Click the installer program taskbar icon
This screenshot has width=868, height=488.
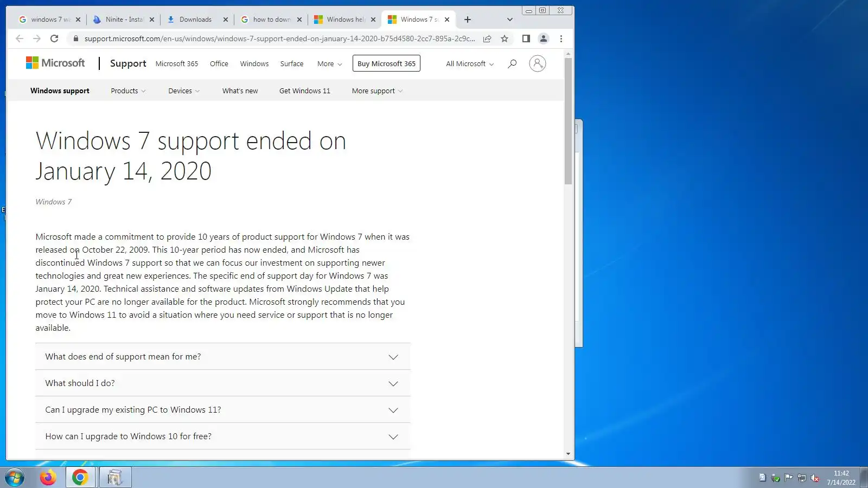[115, 478]
